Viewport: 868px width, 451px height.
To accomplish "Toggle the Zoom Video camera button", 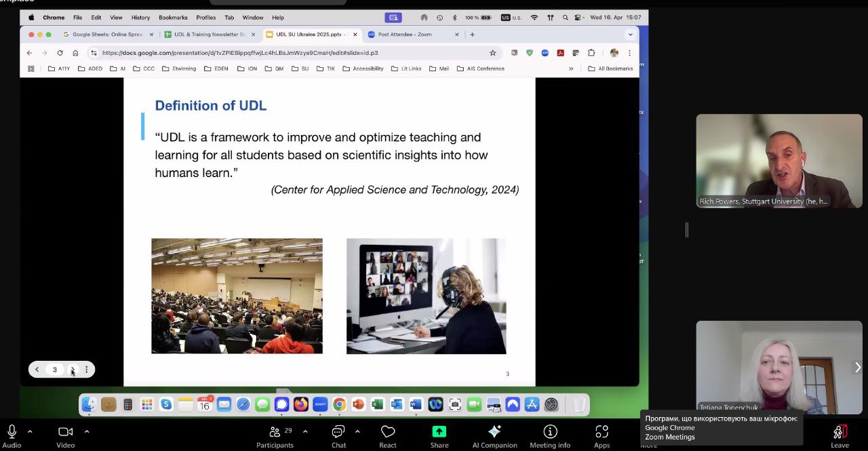I will [65, 432].
